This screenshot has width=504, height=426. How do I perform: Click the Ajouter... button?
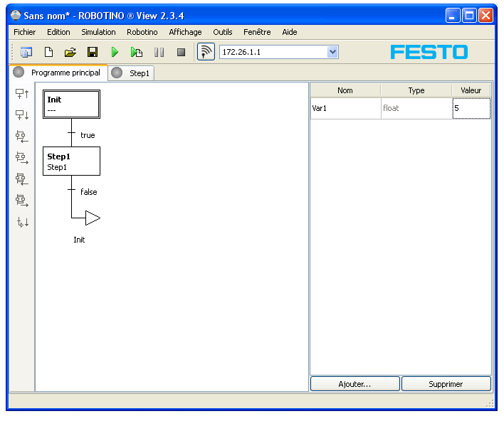click(x=355, y=384)
